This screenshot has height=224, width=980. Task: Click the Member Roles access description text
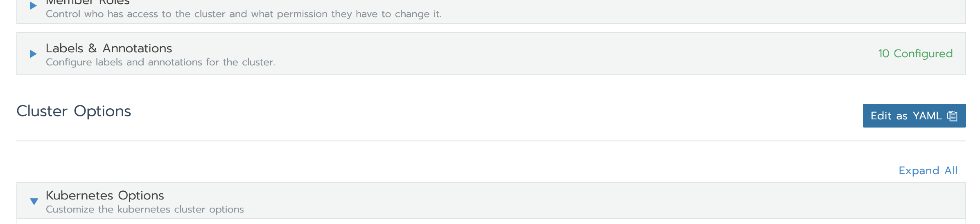[243, 14]
